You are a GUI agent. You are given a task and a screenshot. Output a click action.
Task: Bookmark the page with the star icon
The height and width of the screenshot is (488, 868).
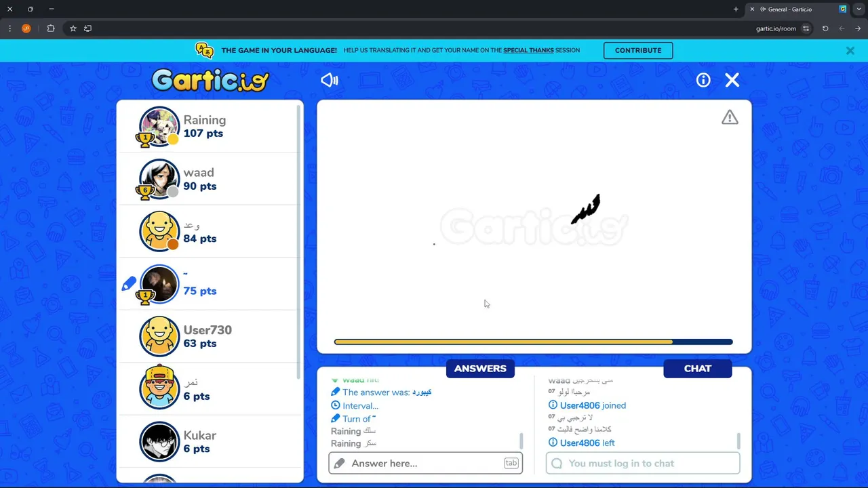point(73,28)
